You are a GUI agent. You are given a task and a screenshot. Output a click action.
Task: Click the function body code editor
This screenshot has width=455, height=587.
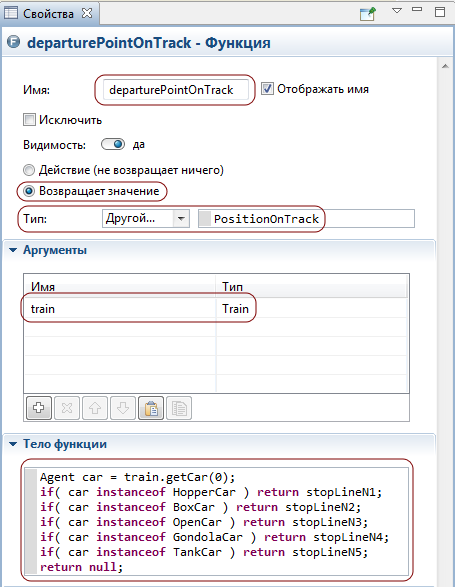(x=216, y=522)
